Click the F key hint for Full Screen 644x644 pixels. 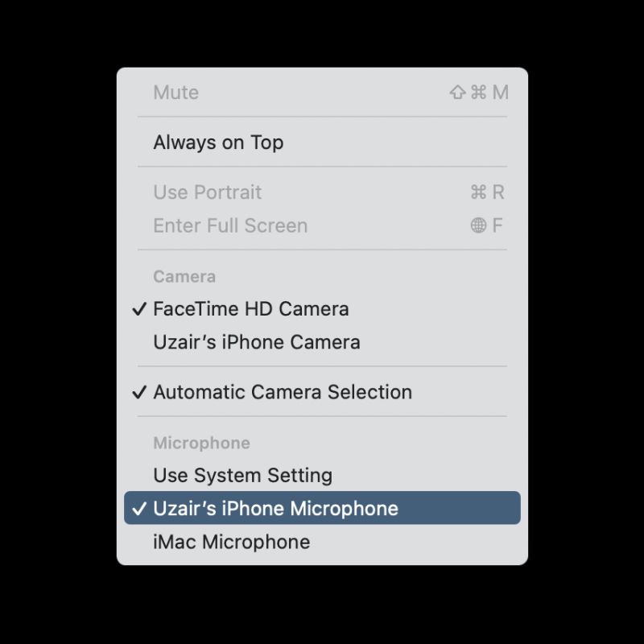click(x=497, y=226)
